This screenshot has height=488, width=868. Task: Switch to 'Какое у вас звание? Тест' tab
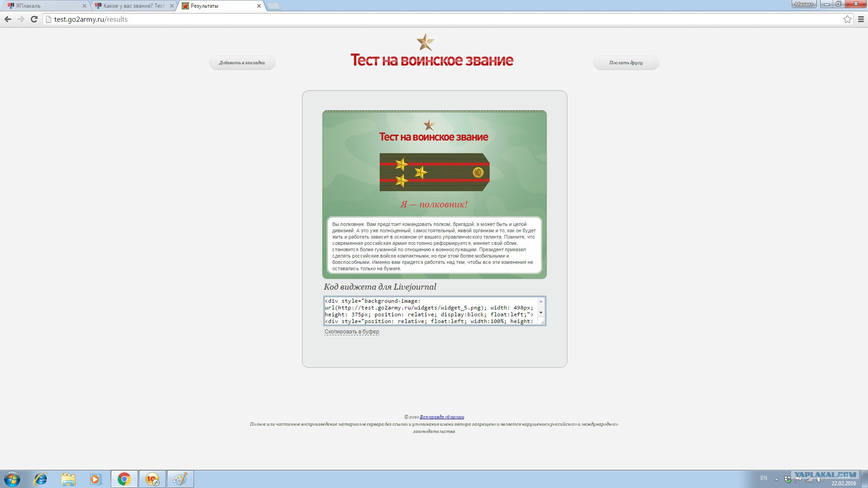(133, 6)
